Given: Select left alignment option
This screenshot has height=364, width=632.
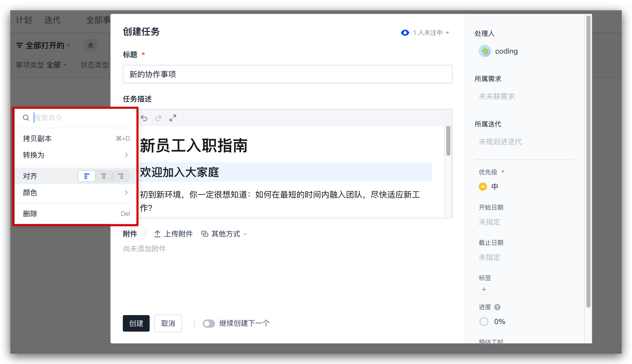Looking at the screenshot, I should 87,176.
